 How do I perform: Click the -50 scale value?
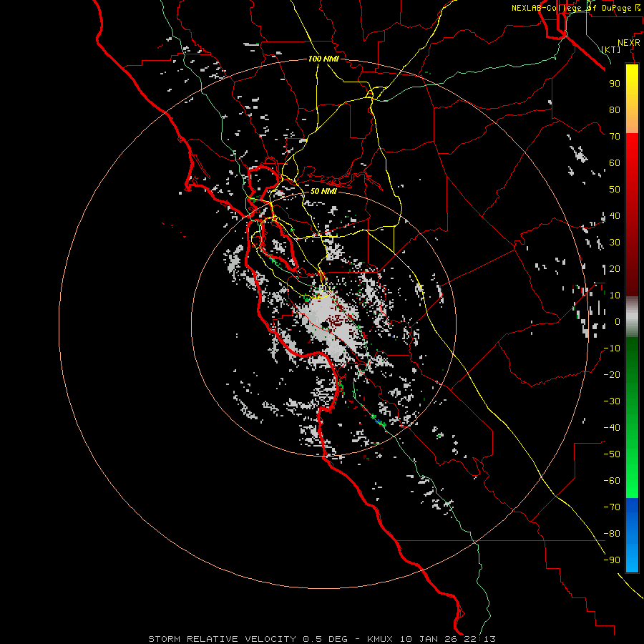tap(612, 454)
